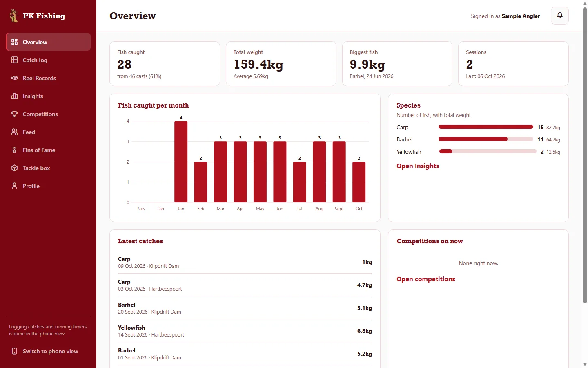
Task: Click the Carp species progress bar
Action: [486, 127]
